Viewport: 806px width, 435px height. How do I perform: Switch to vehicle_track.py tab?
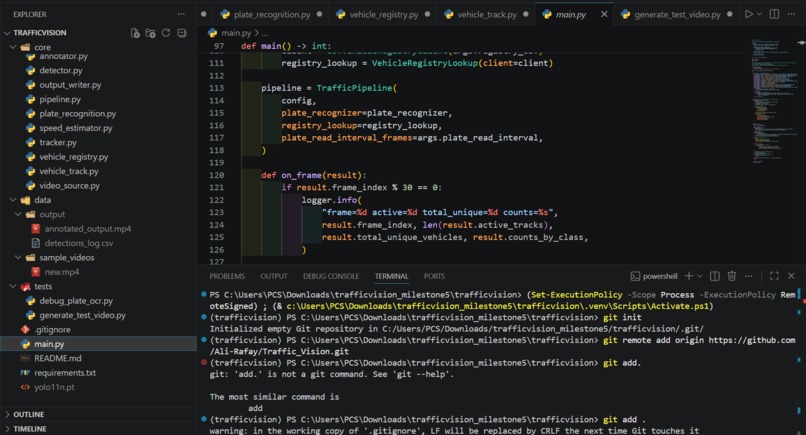(487, 14)
